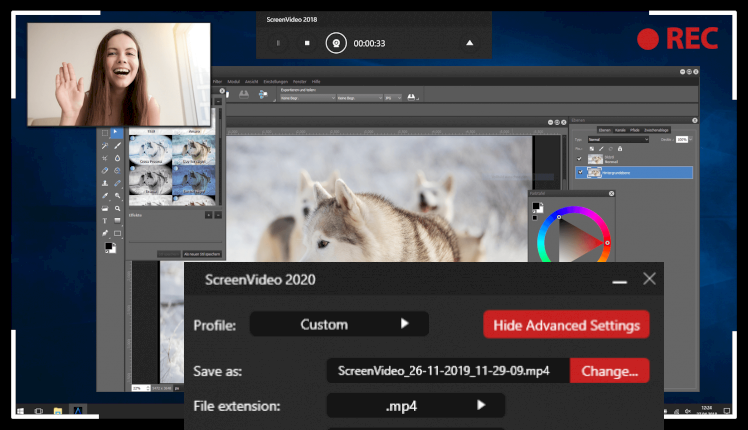Open the Hilfe menu
Screen dimensions: 748x430
pyautogui.click(x=316, y=82)
